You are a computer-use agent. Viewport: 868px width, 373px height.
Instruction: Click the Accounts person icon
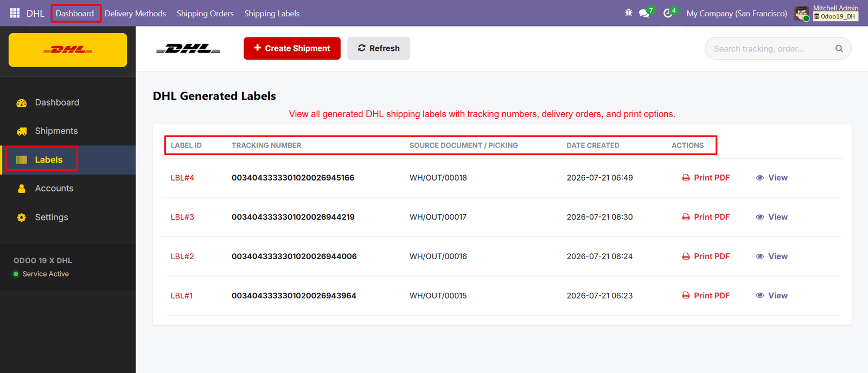(x=22, y=189)
